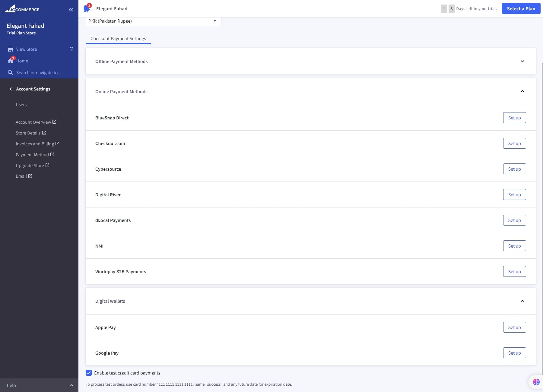Image resolution: width=543 pixels, height=392 pixels.
Task: Set up Google Pay
Action: (514, 353)
